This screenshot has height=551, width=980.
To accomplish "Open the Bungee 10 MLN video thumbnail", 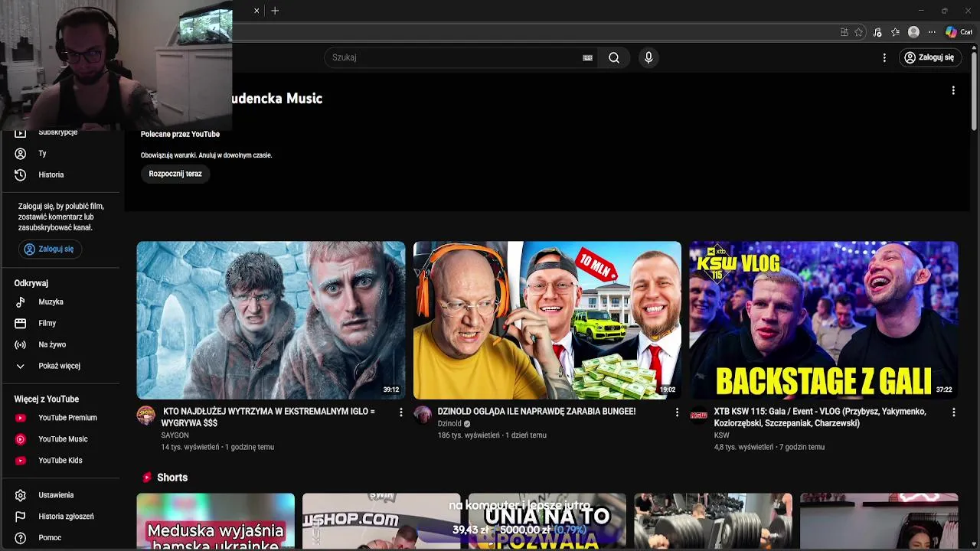I will click(x=547, y=321).
